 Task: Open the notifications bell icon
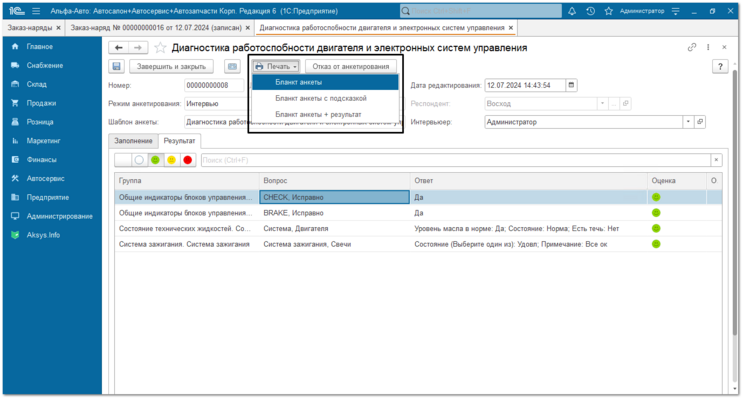(572, 11)
